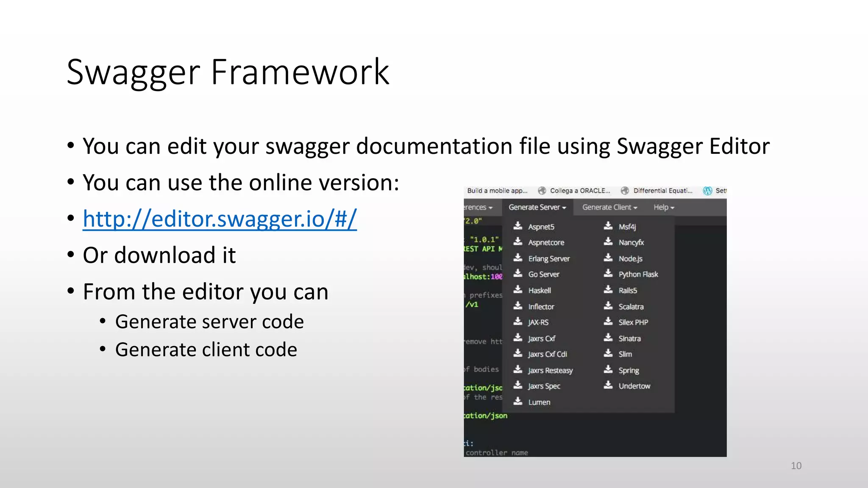Click download icon beside Slim
Image resolution: width=868 pixels, height=488 pixels.
608,353
